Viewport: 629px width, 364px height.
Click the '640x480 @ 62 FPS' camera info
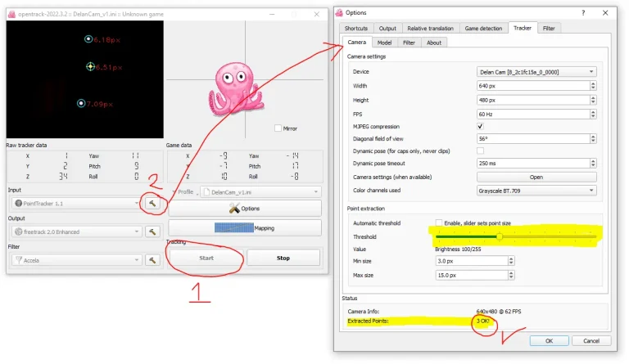(499, 311)
